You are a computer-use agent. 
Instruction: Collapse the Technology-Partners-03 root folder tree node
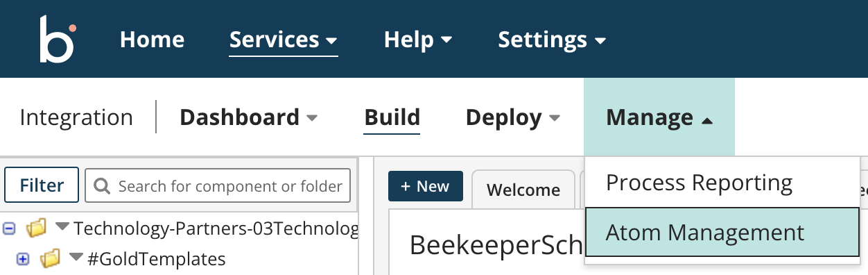[x=10, y=228]
